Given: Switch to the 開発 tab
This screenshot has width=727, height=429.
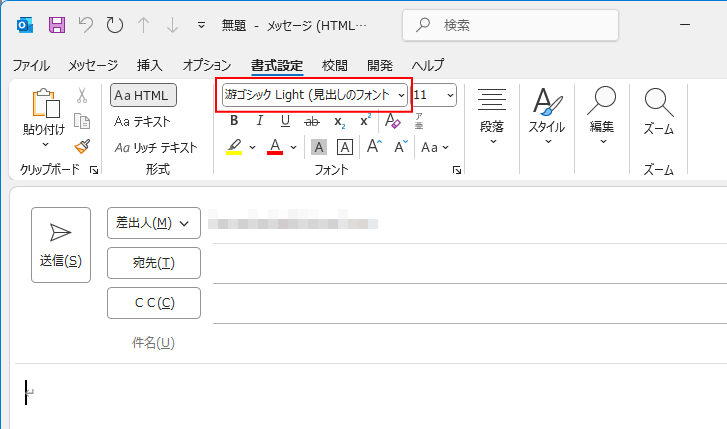Looking at the screenshot, I should [x=380, y=65].
